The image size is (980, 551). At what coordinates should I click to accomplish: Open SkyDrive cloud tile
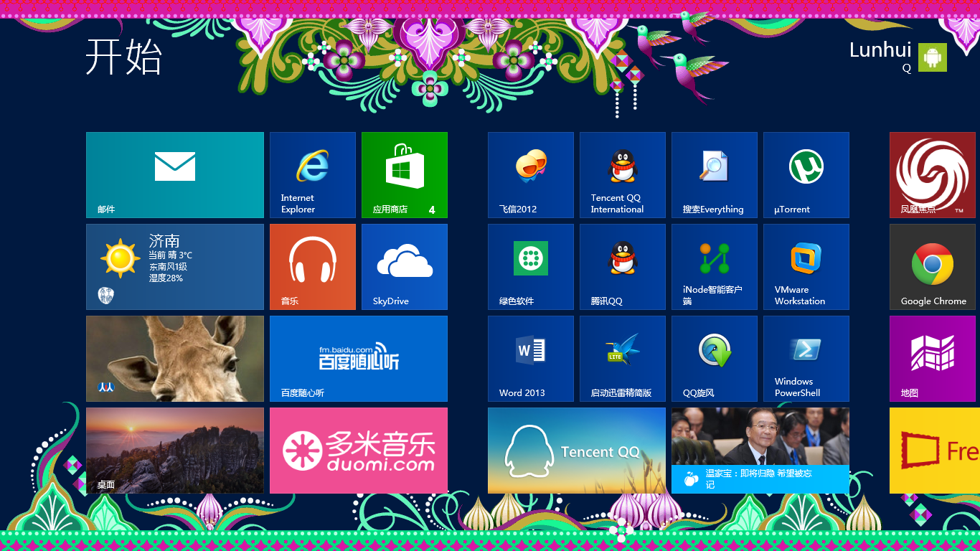(x=404, y=266)
